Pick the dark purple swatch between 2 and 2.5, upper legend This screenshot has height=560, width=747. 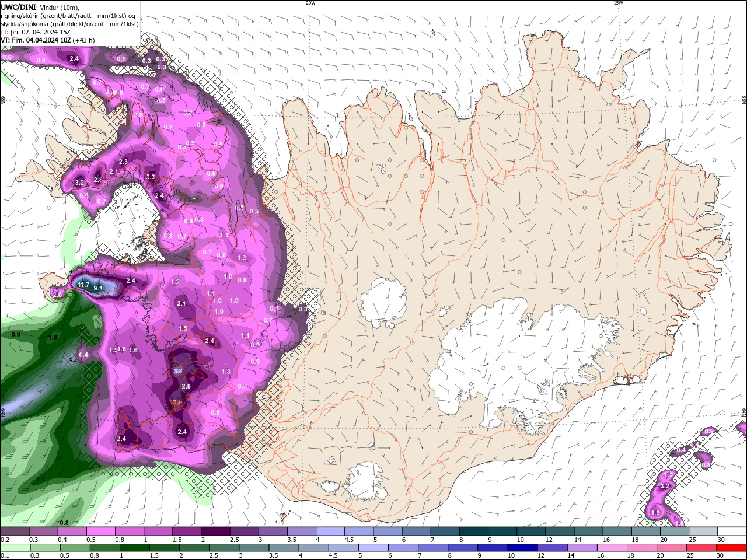[x=215, y=531]
